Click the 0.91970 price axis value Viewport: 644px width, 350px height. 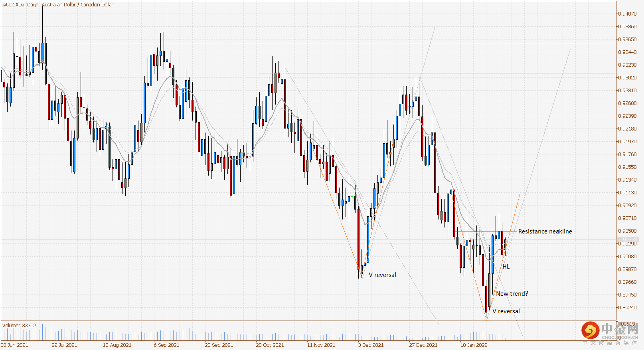click(627, 142)
